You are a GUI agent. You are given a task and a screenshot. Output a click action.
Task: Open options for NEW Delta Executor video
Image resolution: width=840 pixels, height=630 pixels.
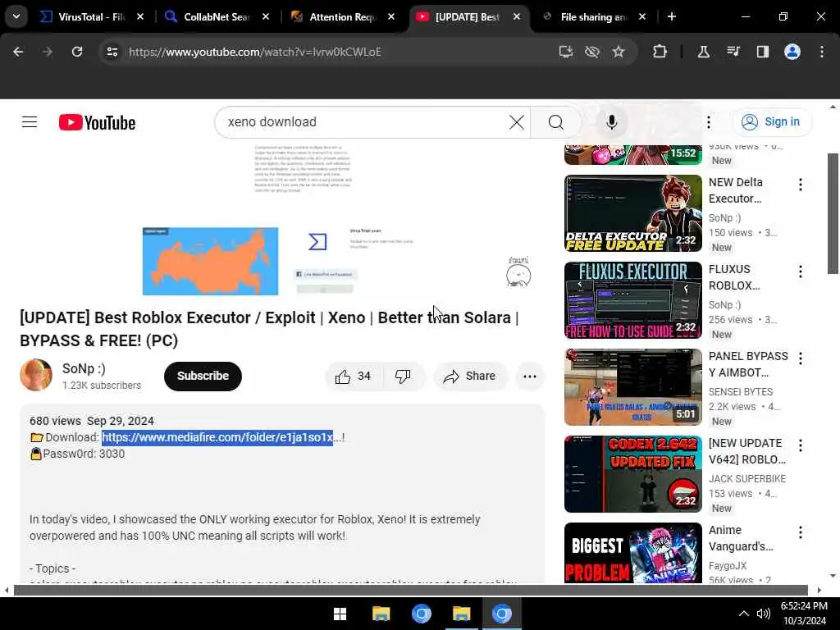(x=801, y=185)
